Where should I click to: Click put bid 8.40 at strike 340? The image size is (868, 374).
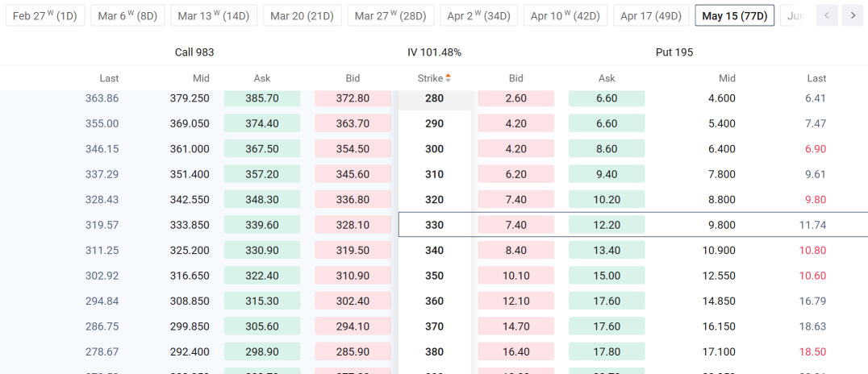pos(516,251)
